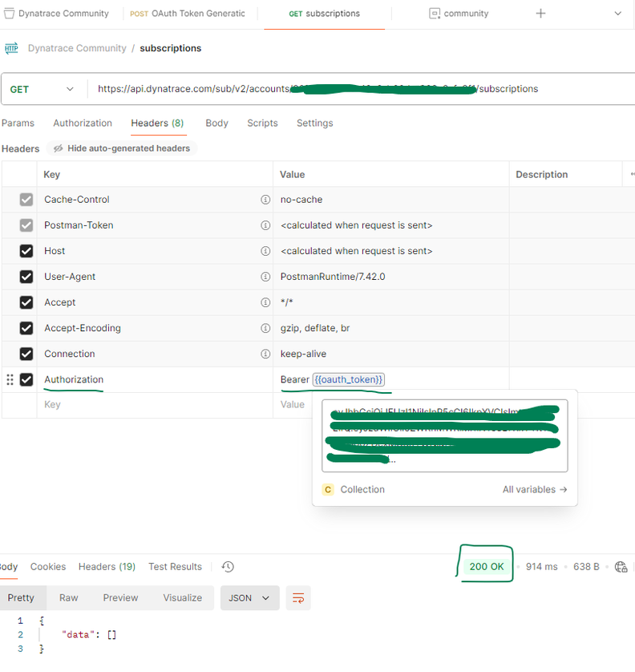Toggle the Postman-Token header checkbox
The image size is (635, 672).
(26, 225)
